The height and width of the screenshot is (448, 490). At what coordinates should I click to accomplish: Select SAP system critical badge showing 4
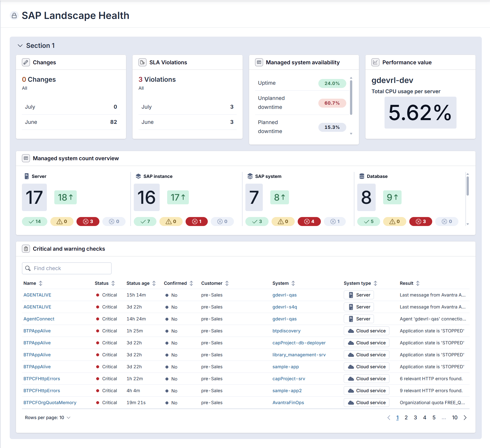tap(309, 222)
